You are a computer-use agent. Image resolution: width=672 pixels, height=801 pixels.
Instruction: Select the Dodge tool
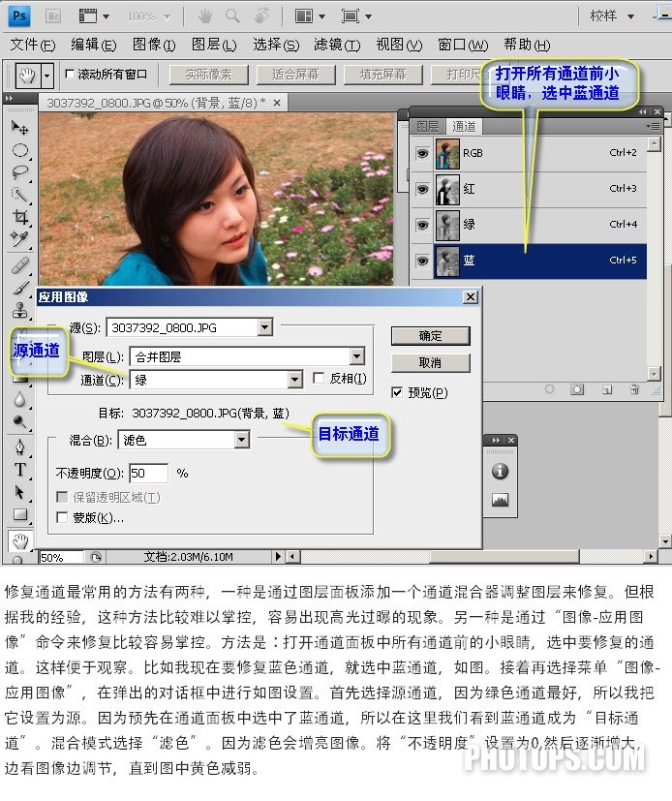click(x=19, y=421)
